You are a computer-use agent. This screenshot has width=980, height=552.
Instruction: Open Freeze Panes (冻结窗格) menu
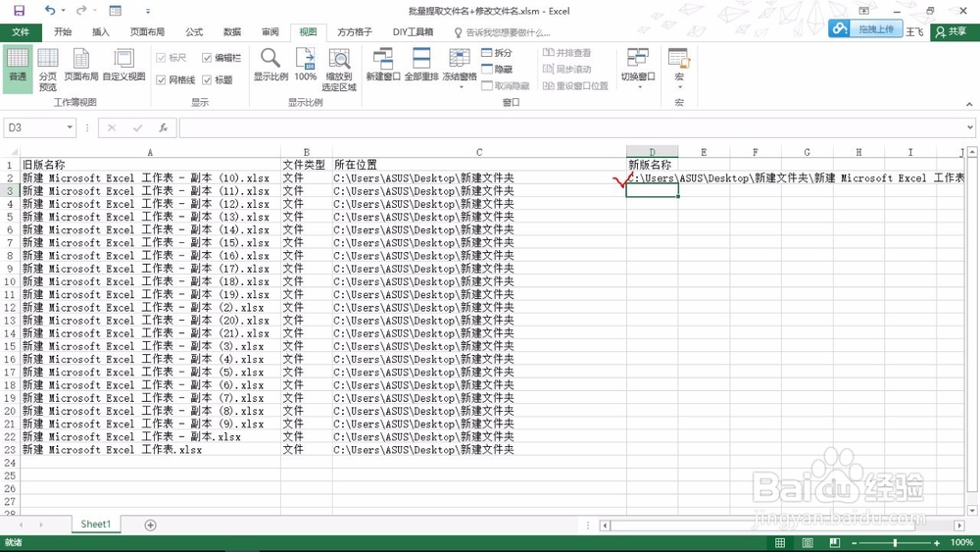click(x=460, y=68)
